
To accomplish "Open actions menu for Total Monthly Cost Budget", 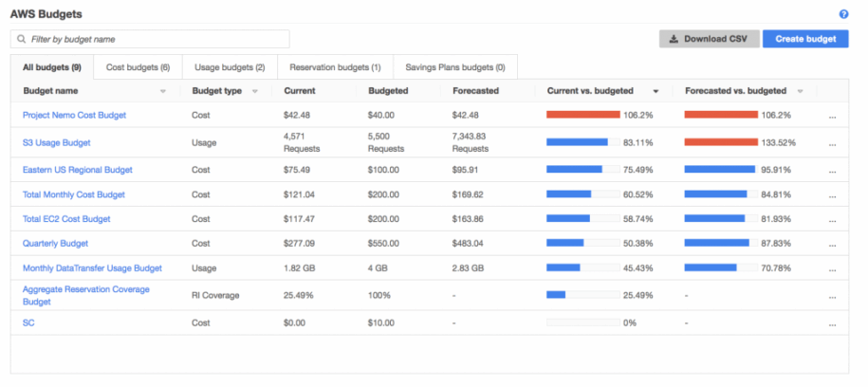I will pos(832,196).
